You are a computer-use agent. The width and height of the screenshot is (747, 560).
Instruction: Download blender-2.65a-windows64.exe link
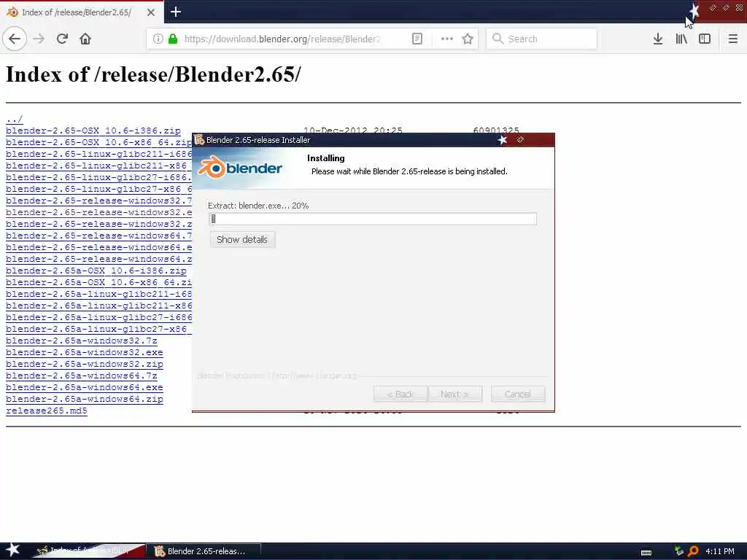[85, 388]
